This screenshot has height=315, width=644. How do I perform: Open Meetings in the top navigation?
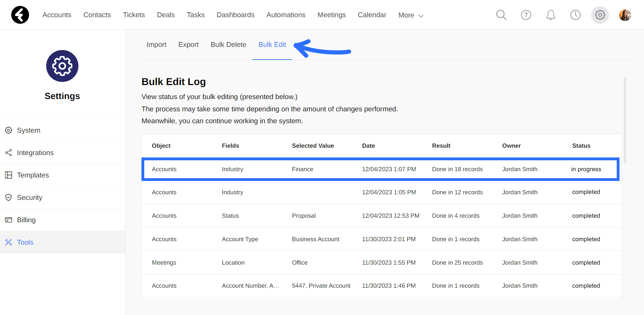coord(331,15)
